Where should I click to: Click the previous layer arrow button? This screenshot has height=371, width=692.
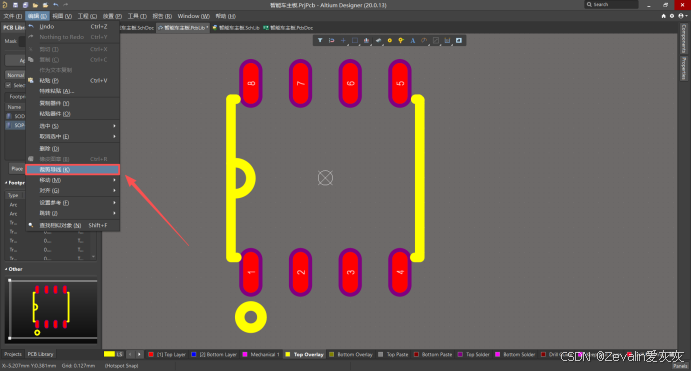point(131,354)
